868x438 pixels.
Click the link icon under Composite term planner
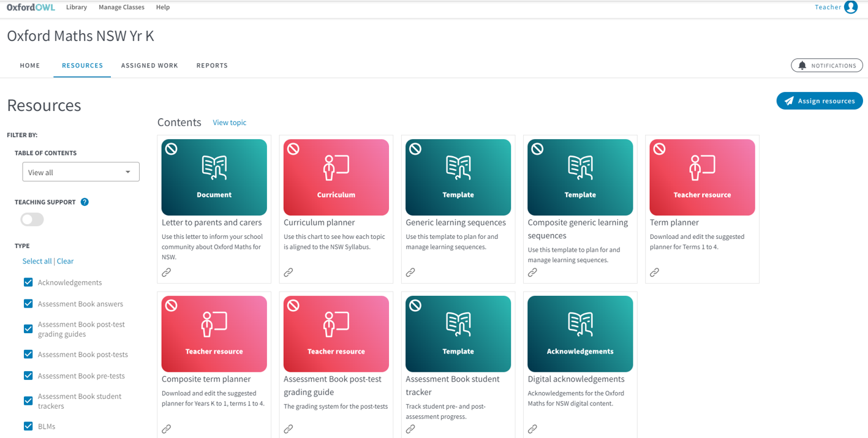point(167,429)
